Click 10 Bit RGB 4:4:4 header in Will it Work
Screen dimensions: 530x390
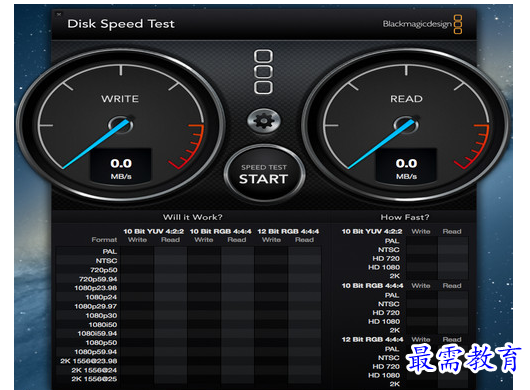tap(220, 231)
